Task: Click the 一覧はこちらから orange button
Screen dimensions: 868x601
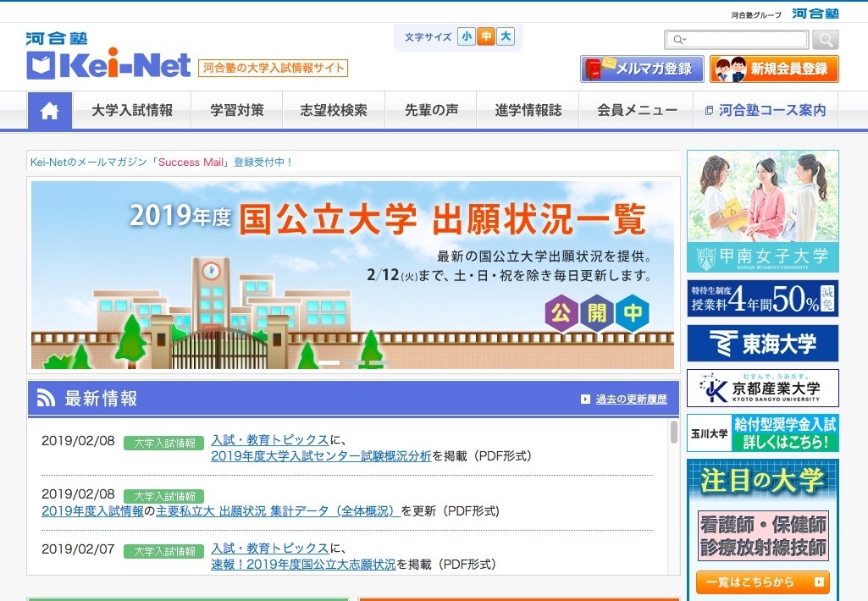Action: point(761,582)
